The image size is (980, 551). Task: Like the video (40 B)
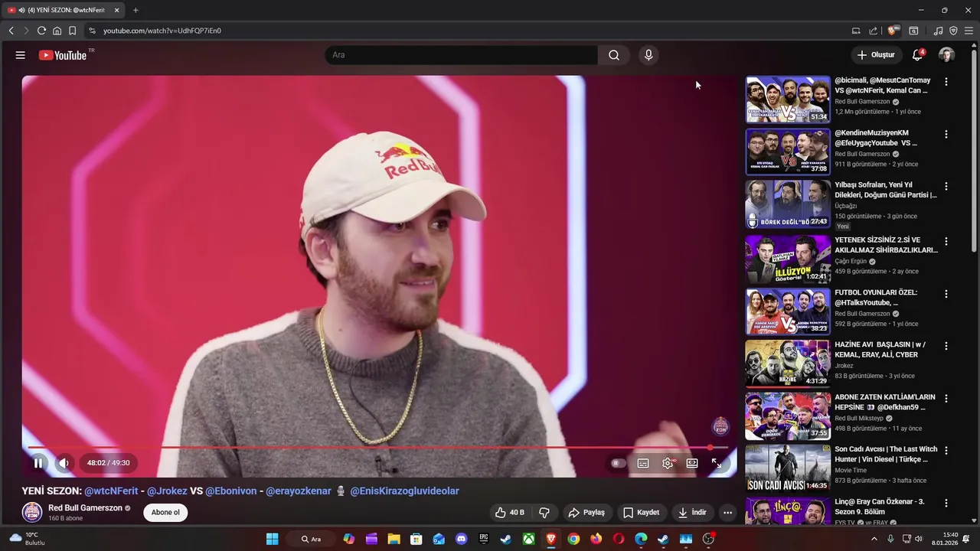[509, 512]
